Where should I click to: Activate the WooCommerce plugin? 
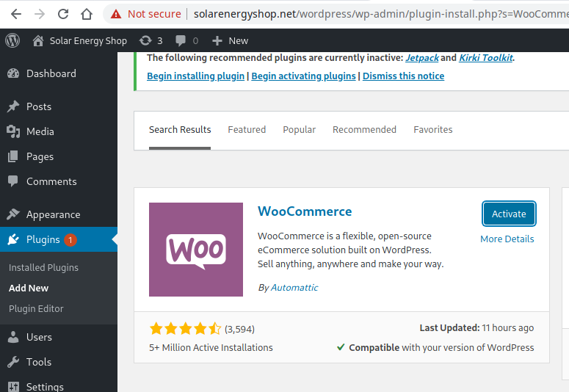point(509,214)
